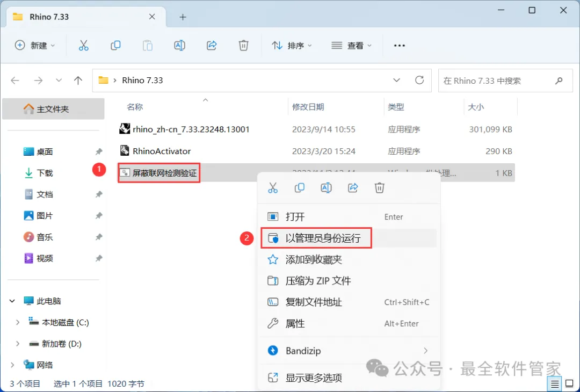The height and width of the screenshot is (392, 580).
Task: Choose 显示更多选项 in the context menu
Action: pyautogui.click(x=349, y=378)
